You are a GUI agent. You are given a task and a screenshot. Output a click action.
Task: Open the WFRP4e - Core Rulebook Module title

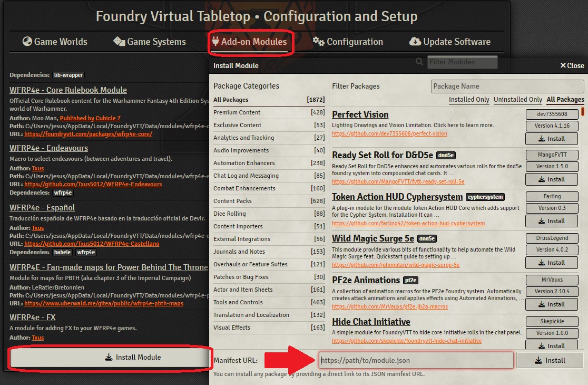(x=68, y=90)
